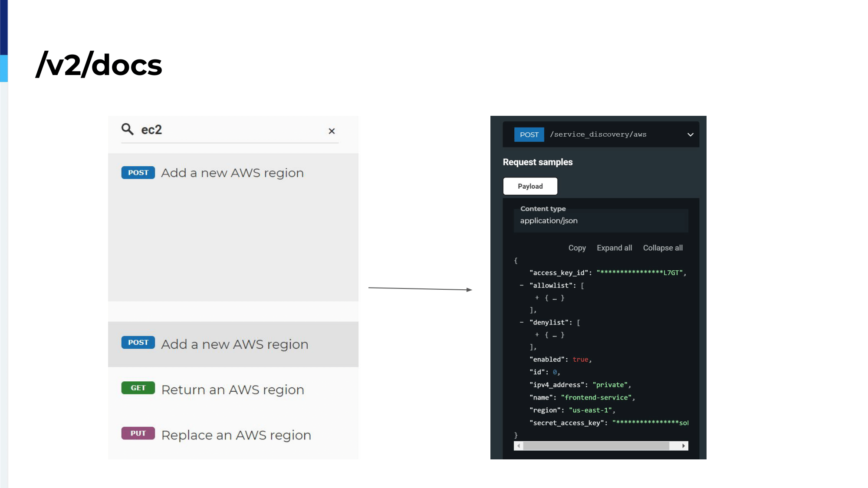Open PUT Replace an AWS region
This screenshot has width=868, height=488.
(x=233, y=435)
